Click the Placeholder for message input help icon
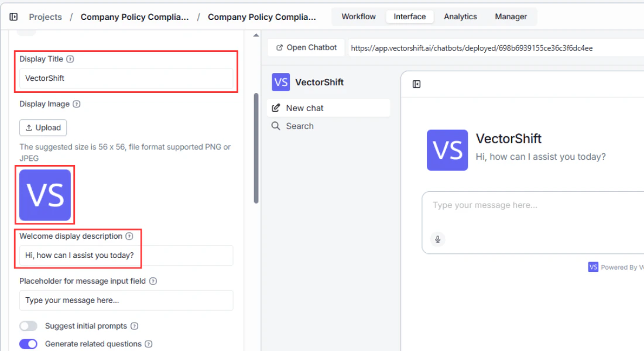 tap(153, 281)
